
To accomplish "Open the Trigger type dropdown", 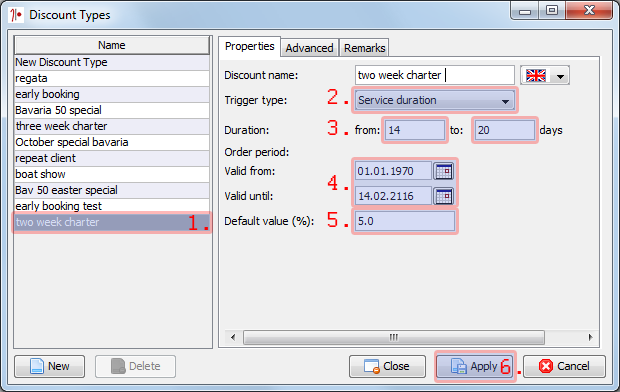I will coord(435,100).
